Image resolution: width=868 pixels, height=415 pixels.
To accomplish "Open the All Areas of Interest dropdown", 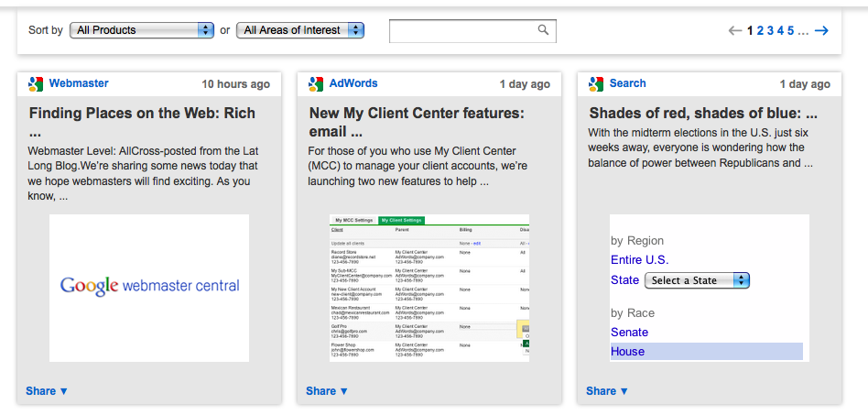I will (x=299, y=30).
